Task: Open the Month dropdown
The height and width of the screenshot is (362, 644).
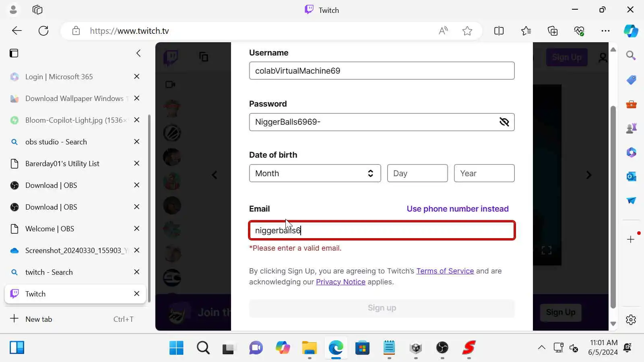Action: [315, 173]
